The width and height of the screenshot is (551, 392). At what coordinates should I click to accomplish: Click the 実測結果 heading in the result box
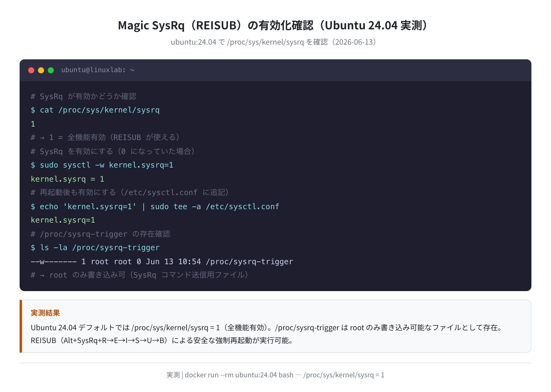45,313
